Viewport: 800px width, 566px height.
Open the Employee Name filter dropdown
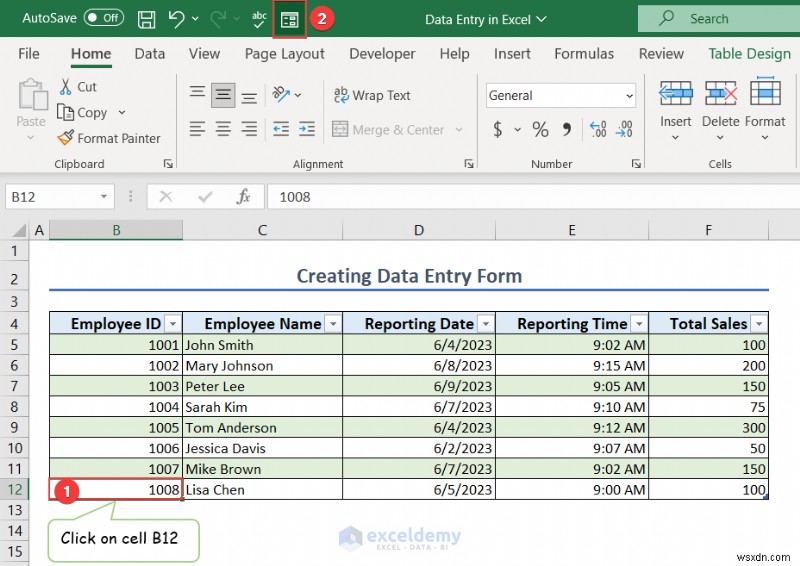point(333,324)
